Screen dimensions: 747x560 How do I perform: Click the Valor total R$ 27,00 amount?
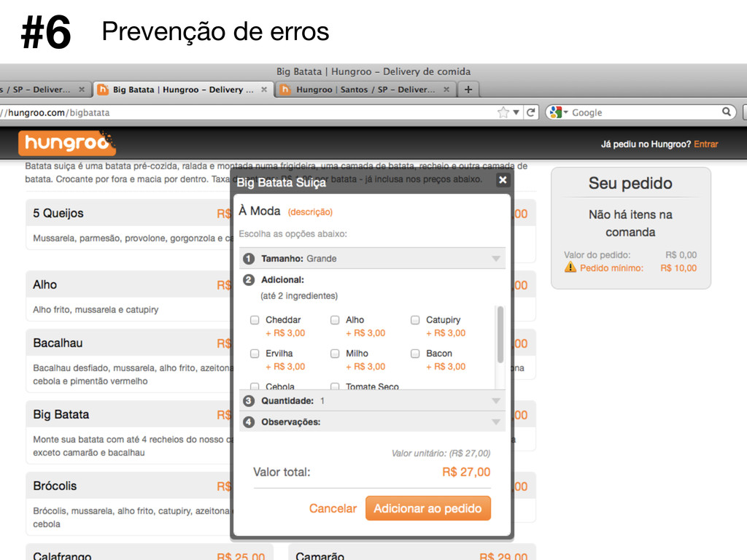click(x=466, y=472)
